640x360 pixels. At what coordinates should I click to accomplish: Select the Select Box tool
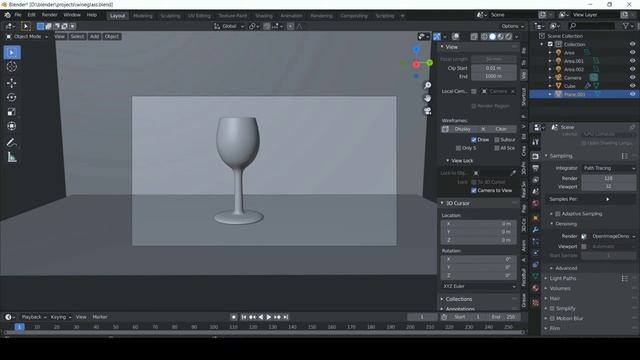pyautogui.click(x=12, y=53)
